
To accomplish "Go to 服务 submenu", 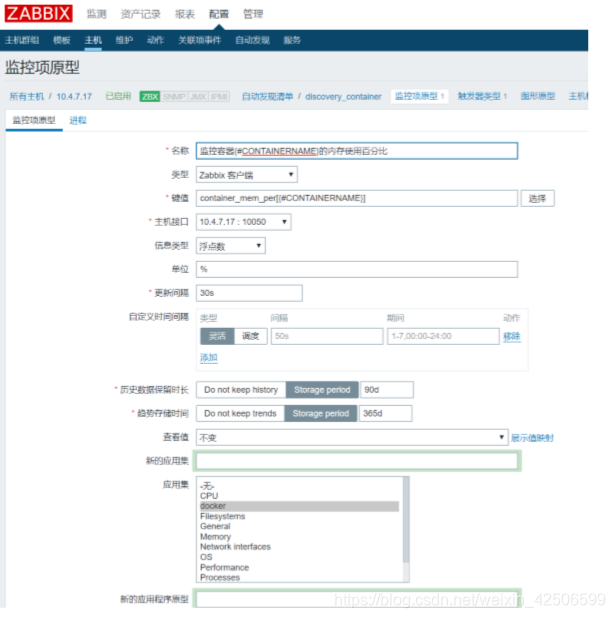I will (292, 40).
